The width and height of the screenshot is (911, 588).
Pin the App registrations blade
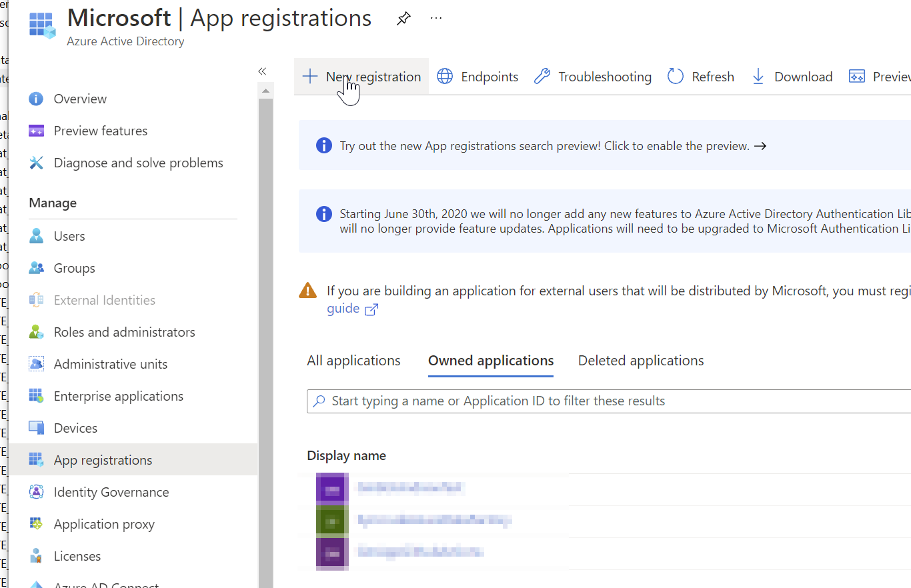(403, 19)
